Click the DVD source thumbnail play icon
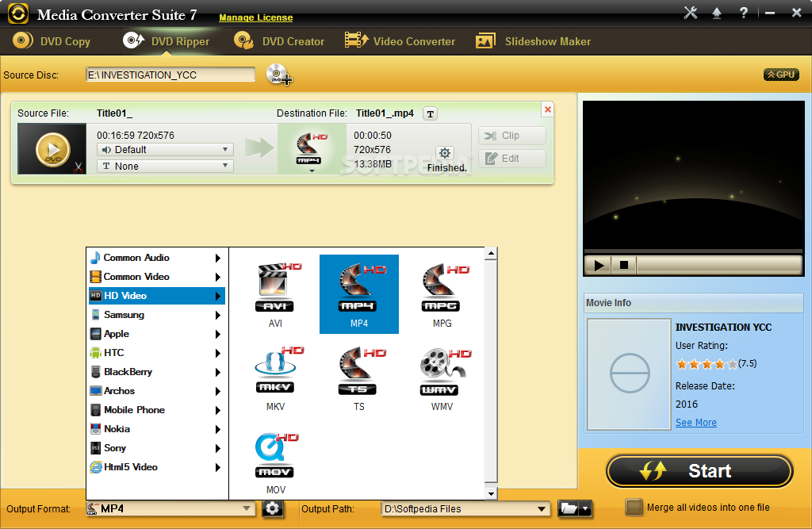 click(52, 149)
